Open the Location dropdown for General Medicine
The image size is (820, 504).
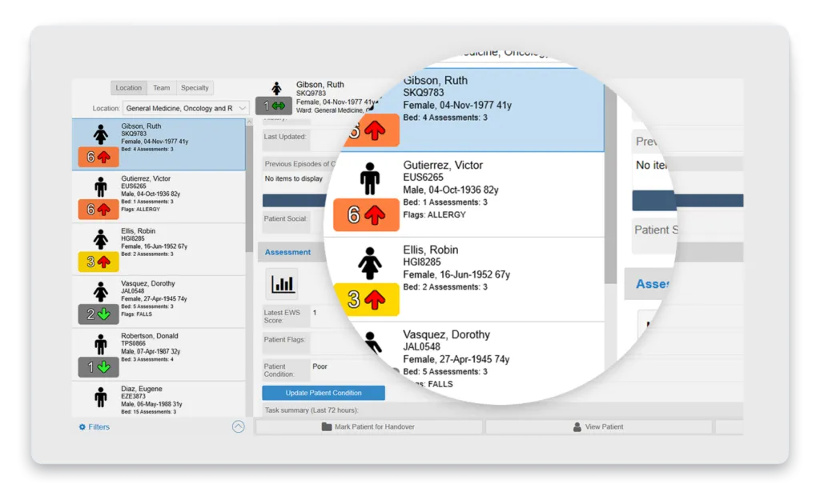(x=186, y=108)
